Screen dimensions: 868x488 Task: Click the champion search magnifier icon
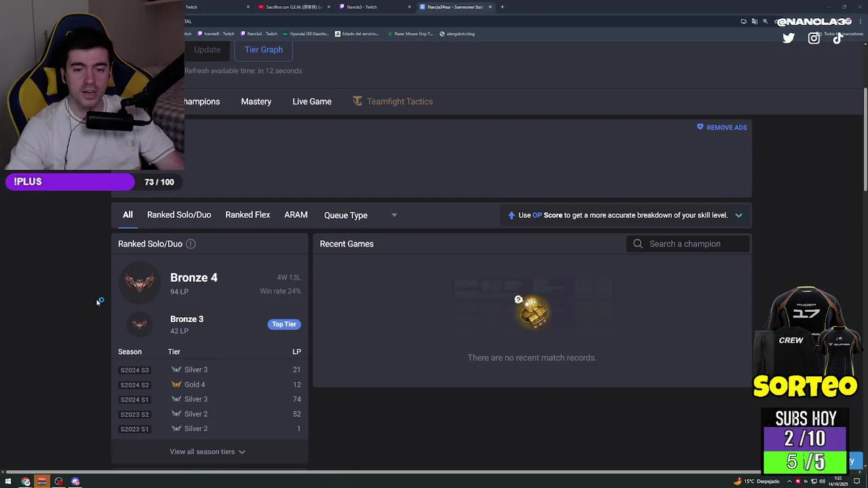point(638,244)
